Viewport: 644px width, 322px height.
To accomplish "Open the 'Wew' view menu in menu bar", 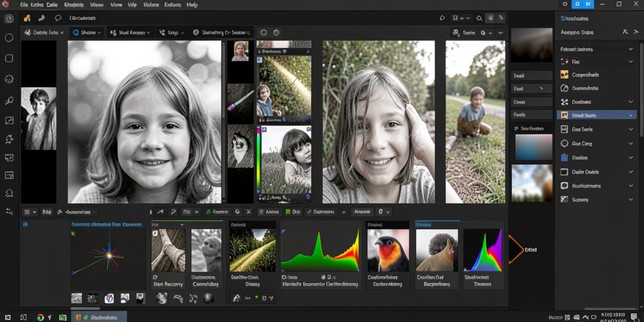I will coord(96,5).
